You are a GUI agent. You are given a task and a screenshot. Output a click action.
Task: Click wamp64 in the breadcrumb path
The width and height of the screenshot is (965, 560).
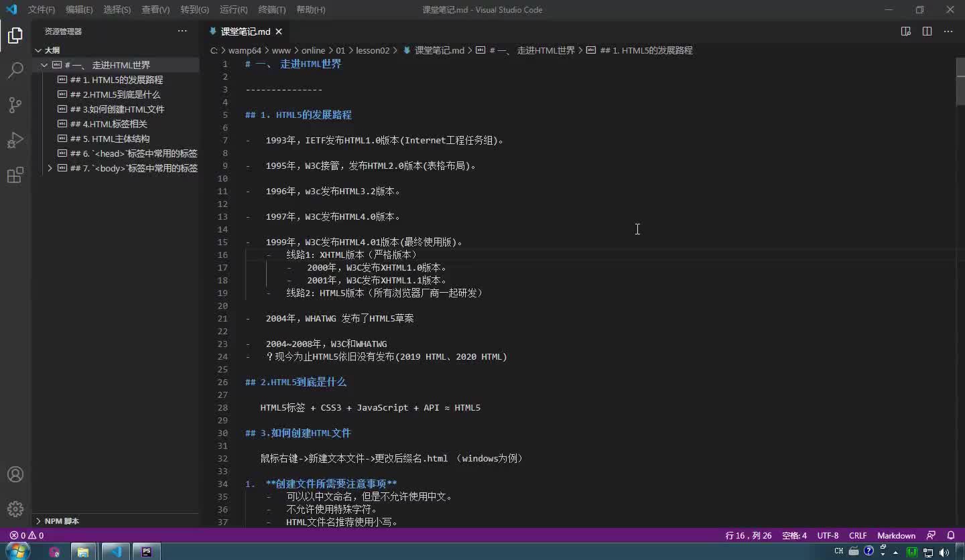(x=245, y=50)
